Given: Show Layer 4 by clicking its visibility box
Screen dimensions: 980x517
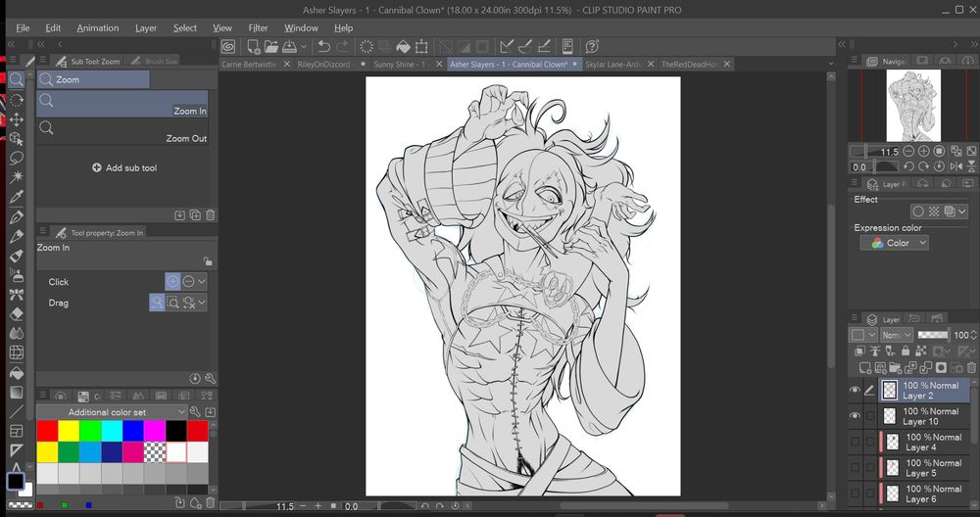Looking at the screenshot, I should click(x=855, y=442).
